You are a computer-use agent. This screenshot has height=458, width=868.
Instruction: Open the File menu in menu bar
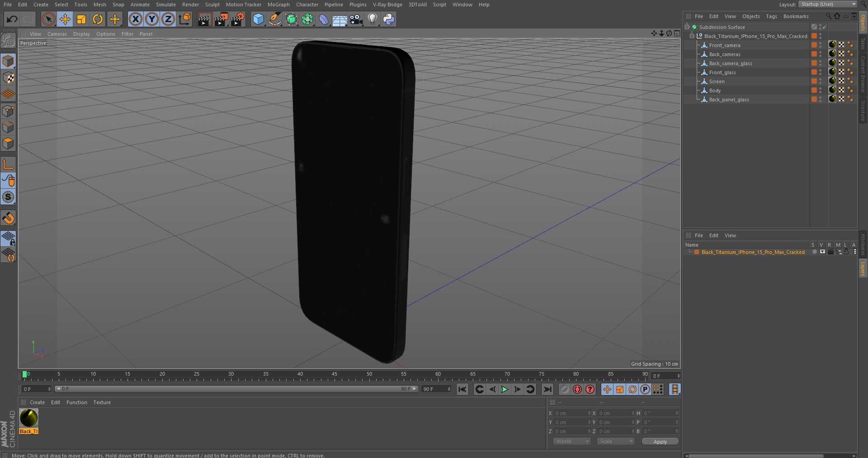(x=8, y=5)
